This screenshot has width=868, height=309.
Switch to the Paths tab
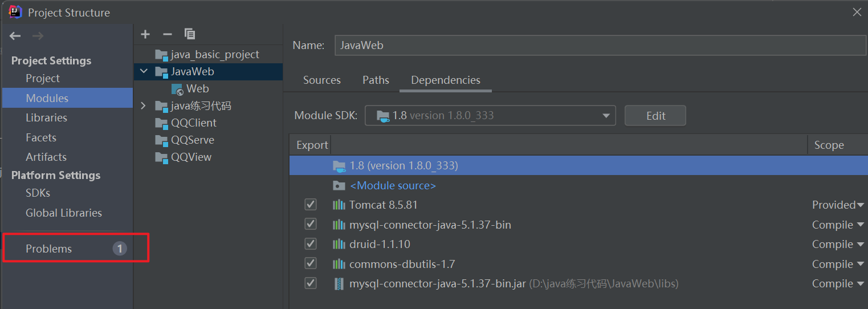376,80
